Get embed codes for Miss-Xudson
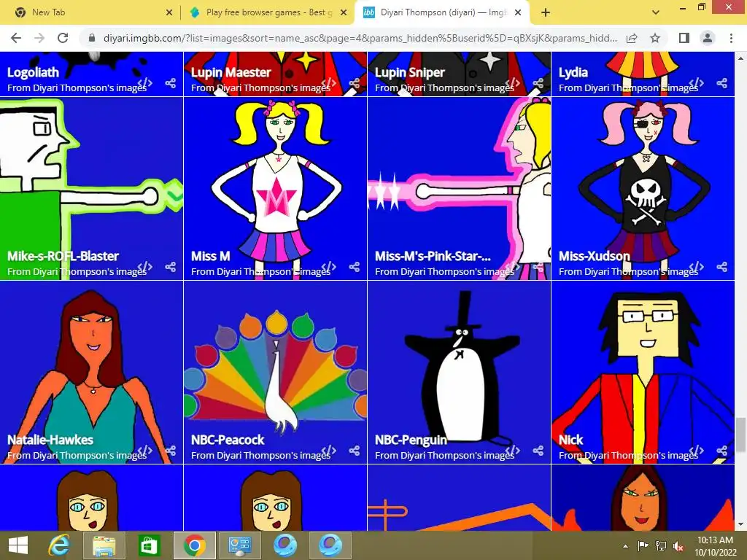The height and width of the screenshot is (560, 747). (697, 267)
